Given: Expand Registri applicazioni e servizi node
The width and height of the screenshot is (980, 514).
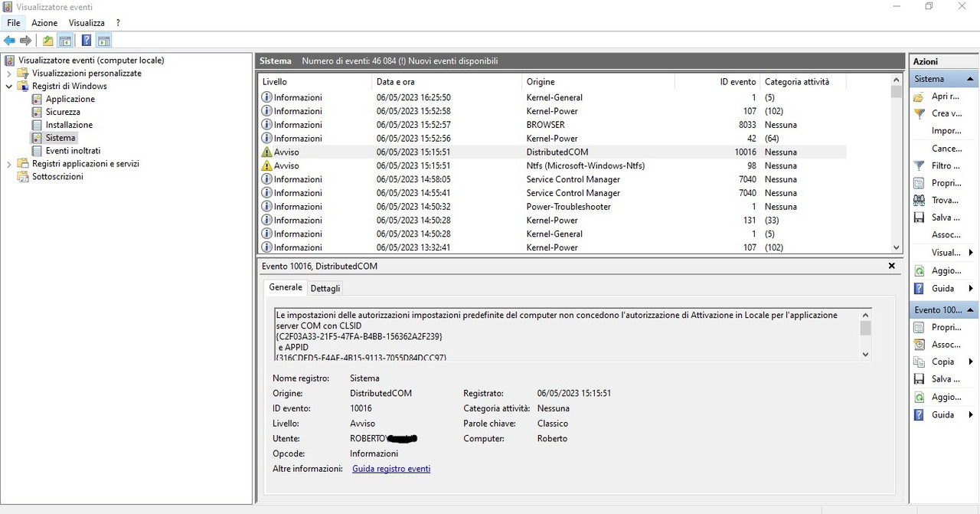Looking at the screenshot, I should tap(9, 164).
